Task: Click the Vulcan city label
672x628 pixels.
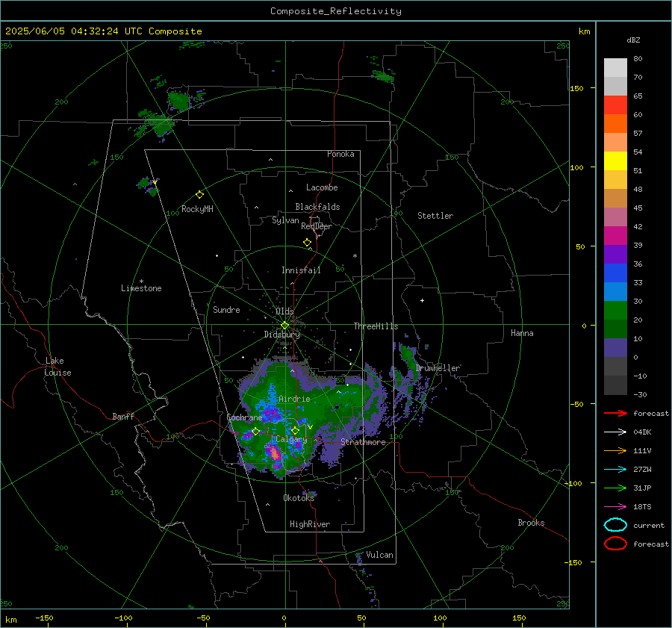Action: click(x=380, y=555)
